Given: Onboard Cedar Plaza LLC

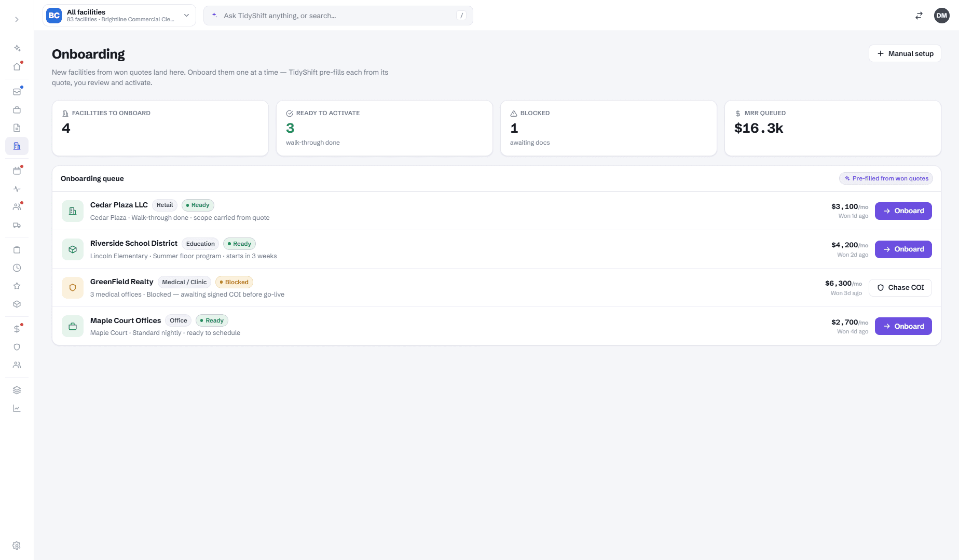Looking at the screenshot, I should [x=903, y=211].
